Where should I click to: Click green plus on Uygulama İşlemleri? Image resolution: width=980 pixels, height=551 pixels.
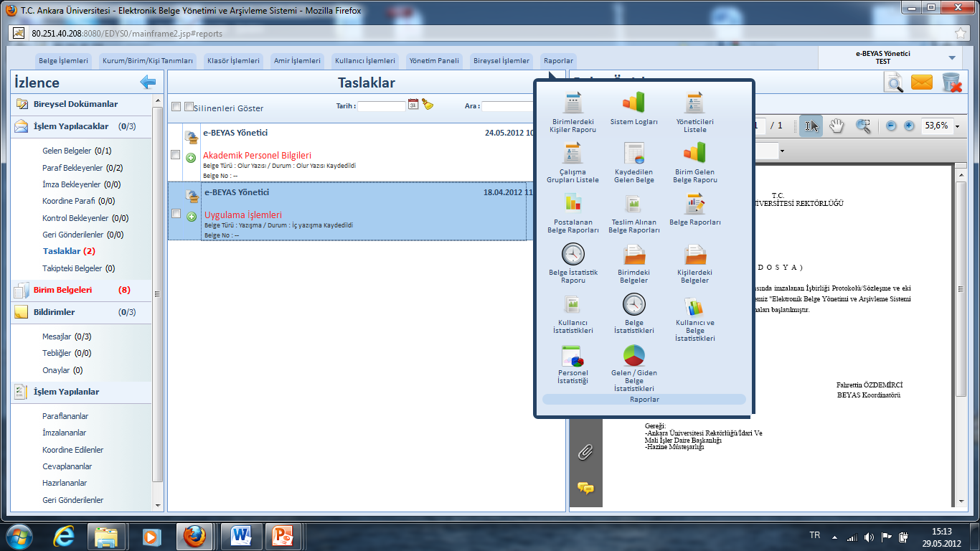(x=191, y=217)
